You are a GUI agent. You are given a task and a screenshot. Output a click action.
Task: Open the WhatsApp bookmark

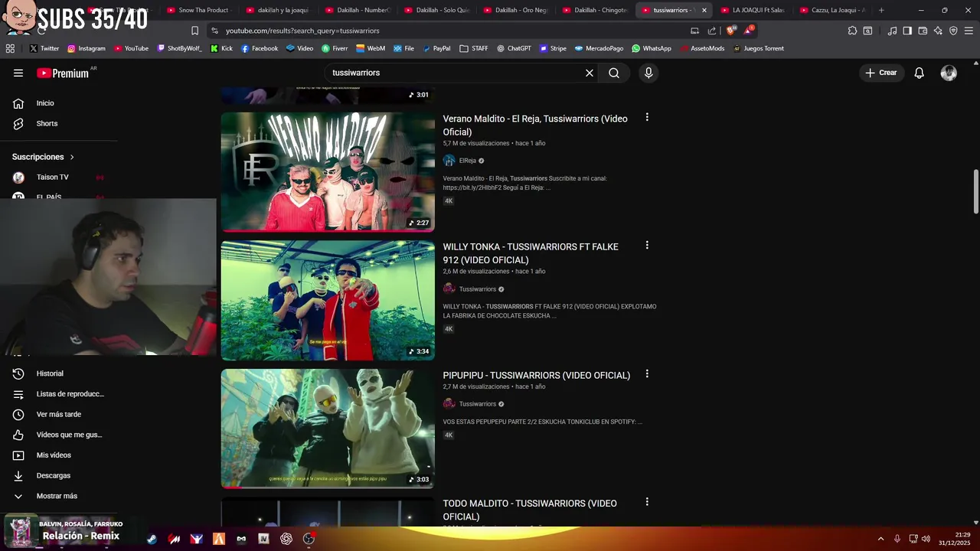pos(652,48)
